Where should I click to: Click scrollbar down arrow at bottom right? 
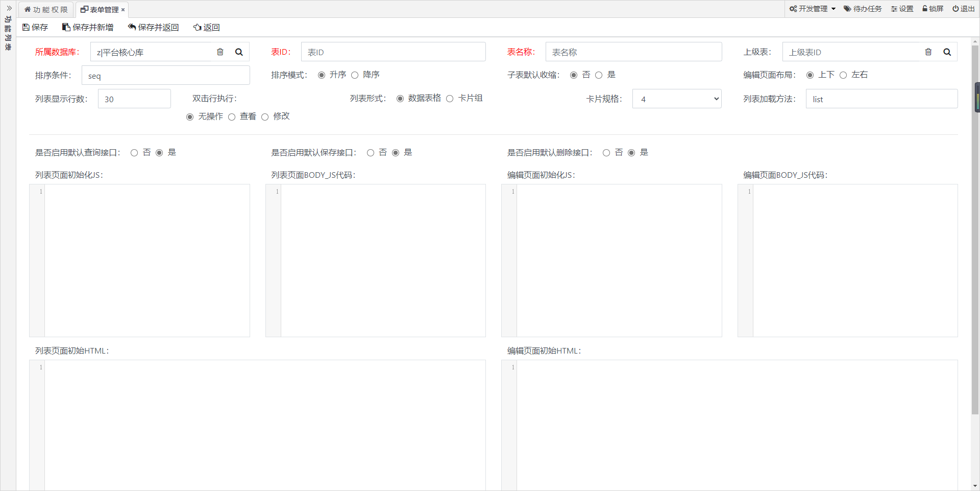pyautogui.click(x=975, y=486)
